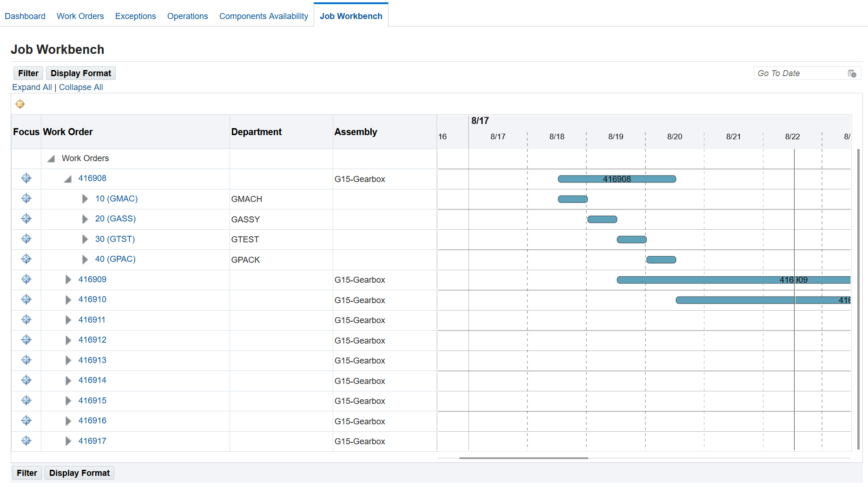Open the 10 (GMAC) operation link
This screenshot has height=487, width=868.
click(117, 199)
